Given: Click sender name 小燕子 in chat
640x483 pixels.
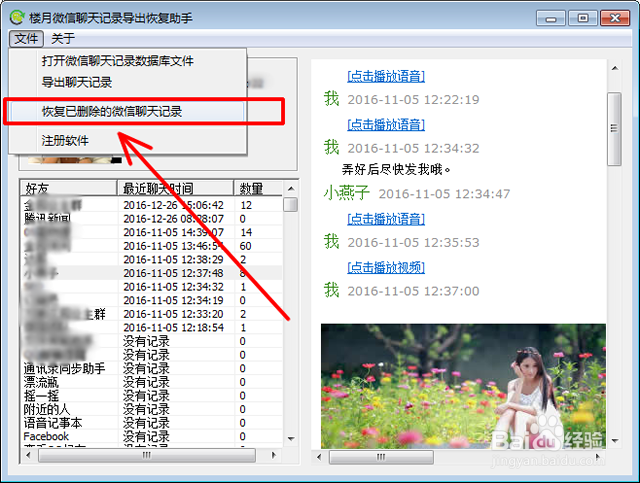Looking at the screenshot, I should point(347,193).
